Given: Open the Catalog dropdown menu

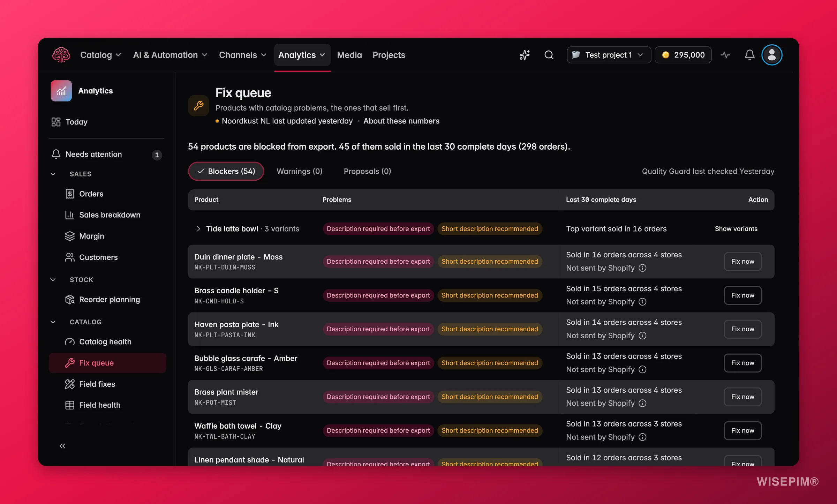Looking at the screenshot, I should [100, 55].
